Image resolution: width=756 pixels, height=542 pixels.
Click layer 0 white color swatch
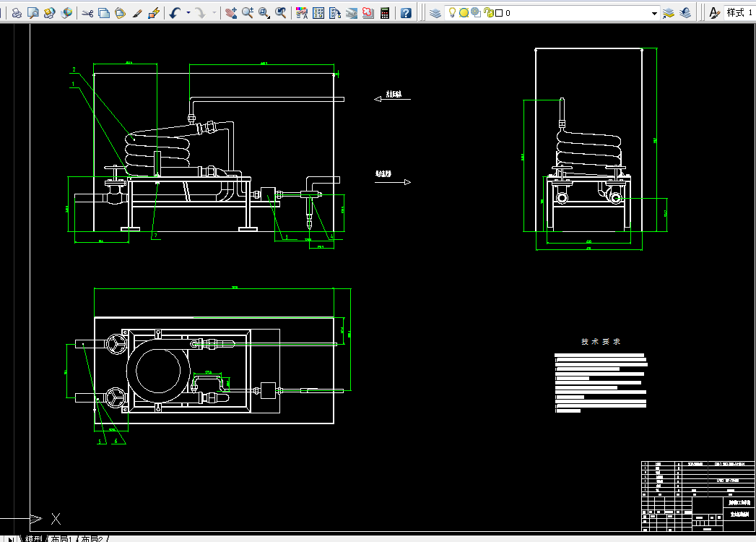499,13
